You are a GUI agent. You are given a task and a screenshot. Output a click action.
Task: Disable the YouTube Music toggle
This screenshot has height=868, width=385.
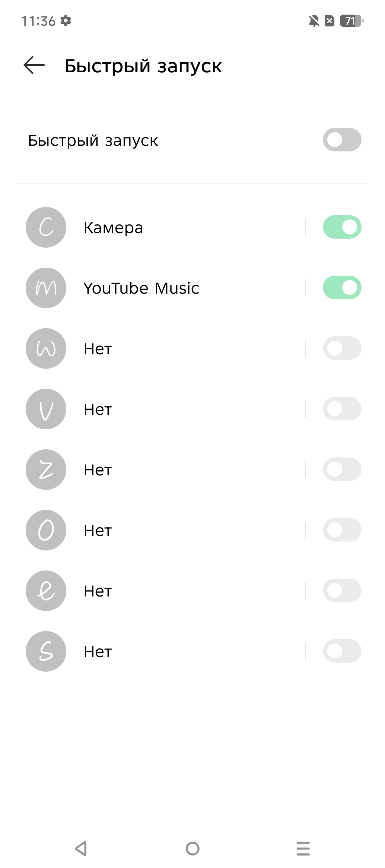pos(342,288)
